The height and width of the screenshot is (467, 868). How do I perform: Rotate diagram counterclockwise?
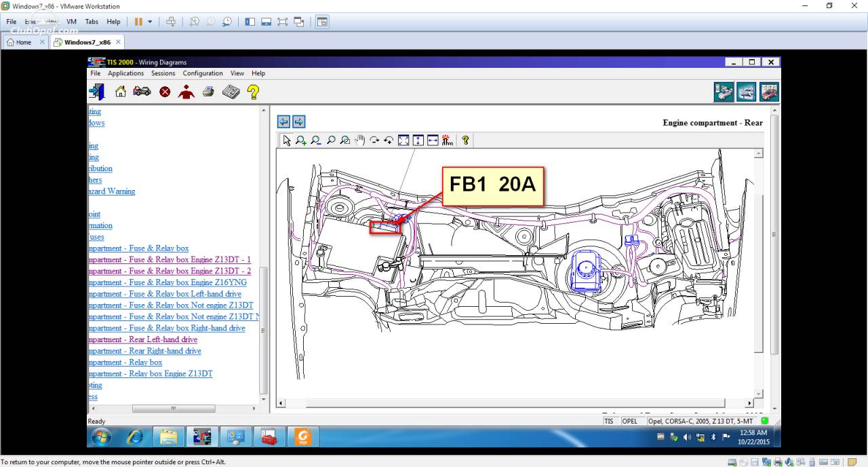point(389,141)
